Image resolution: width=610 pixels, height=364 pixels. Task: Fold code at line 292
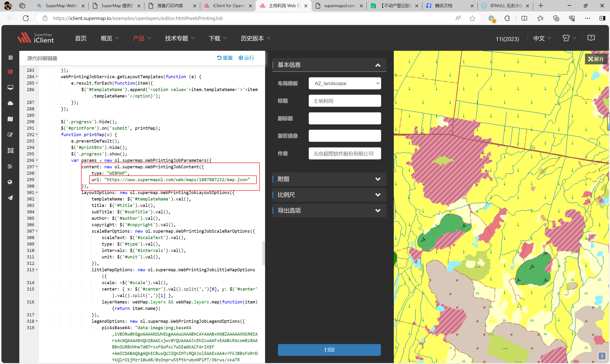37,135
